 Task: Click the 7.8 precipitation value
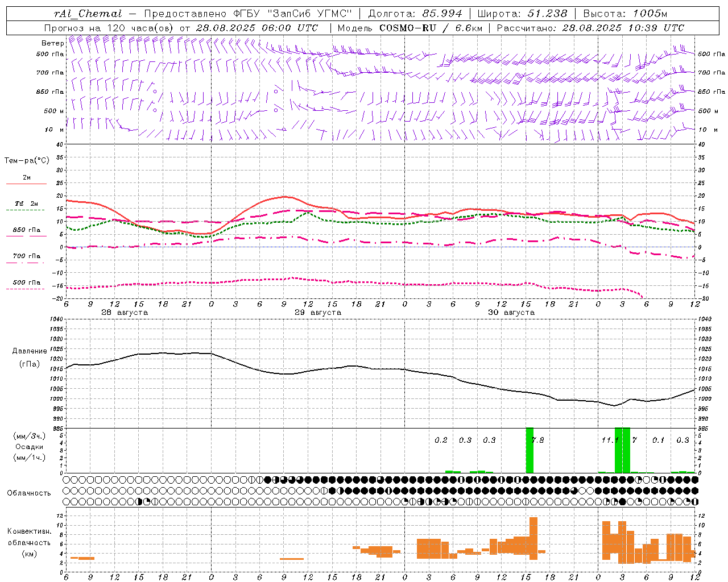537,440
